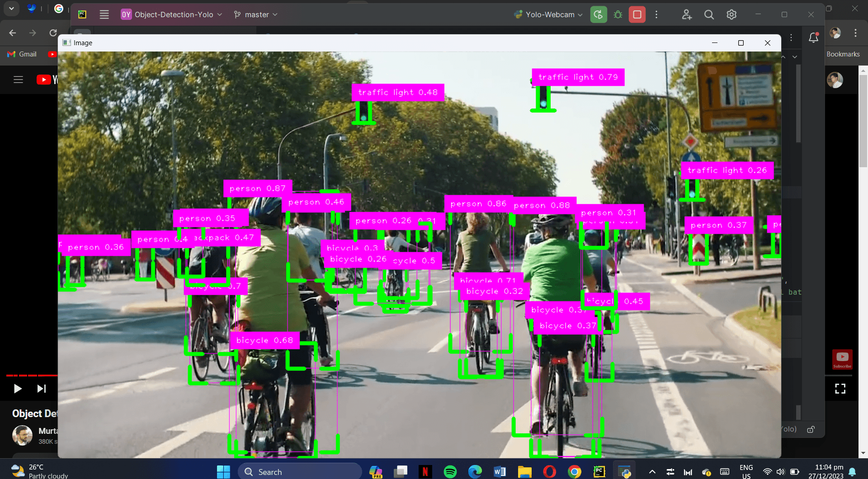The width and height of the screenshot is (868, 479).
Task: Open the YouTube bookmark in the bookmarks bar
Action: [x=52, y=54]
